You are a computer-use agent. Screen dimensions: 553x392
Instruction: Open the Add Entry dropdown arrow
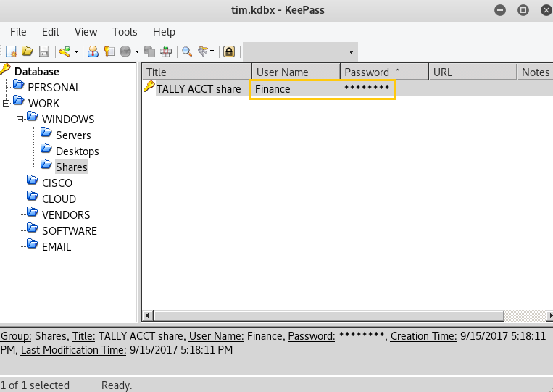pyautogui.click(x=76, y=52)
